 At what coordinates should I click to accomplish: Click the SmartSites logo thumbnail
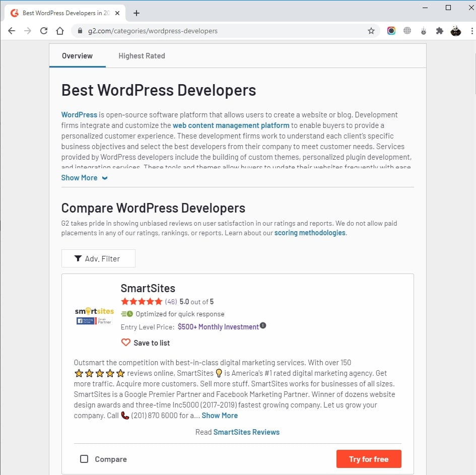click(x=94, y=316)
